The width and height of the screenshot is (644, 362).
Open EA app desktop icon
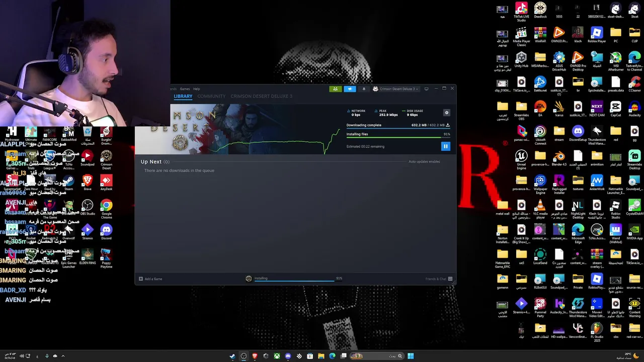pyautogui.click(x=540, y=110)
